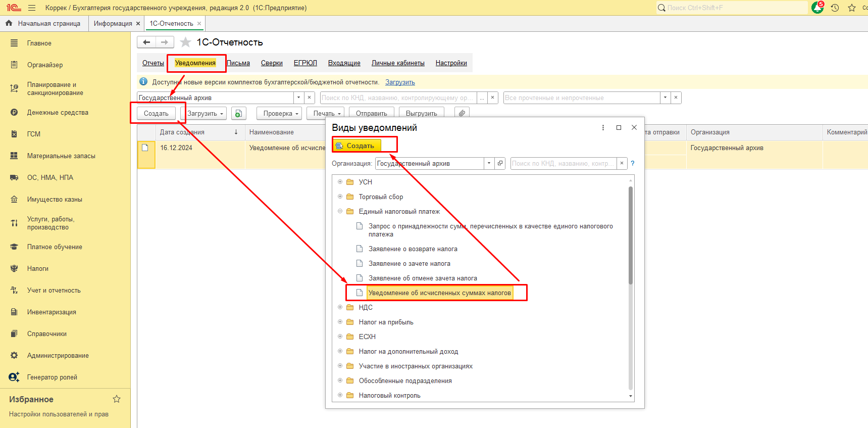Add 1С-Отчетность to favorites with star

coord(185,42)
